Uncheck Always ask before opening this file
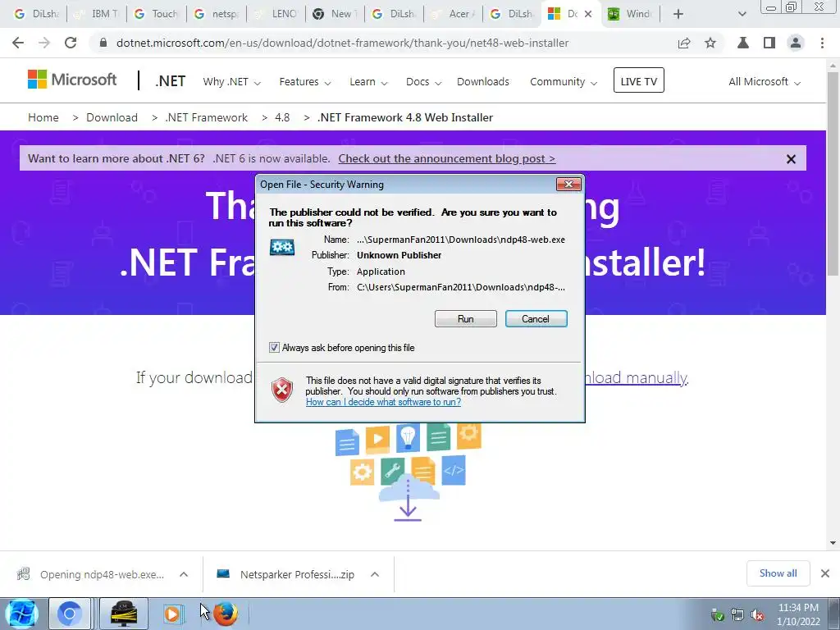Screen dimensions: 840x630 click(x=274, y=348)
